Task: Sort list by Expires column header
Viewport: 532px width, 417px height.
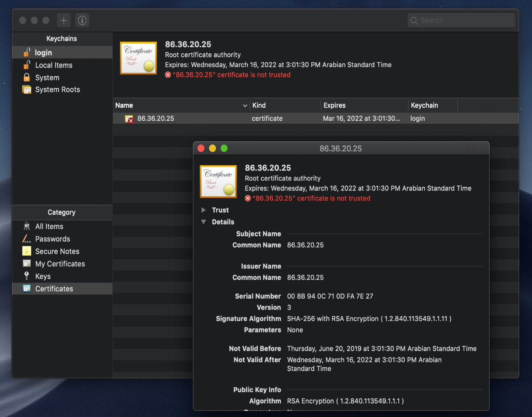Action: 365,105
